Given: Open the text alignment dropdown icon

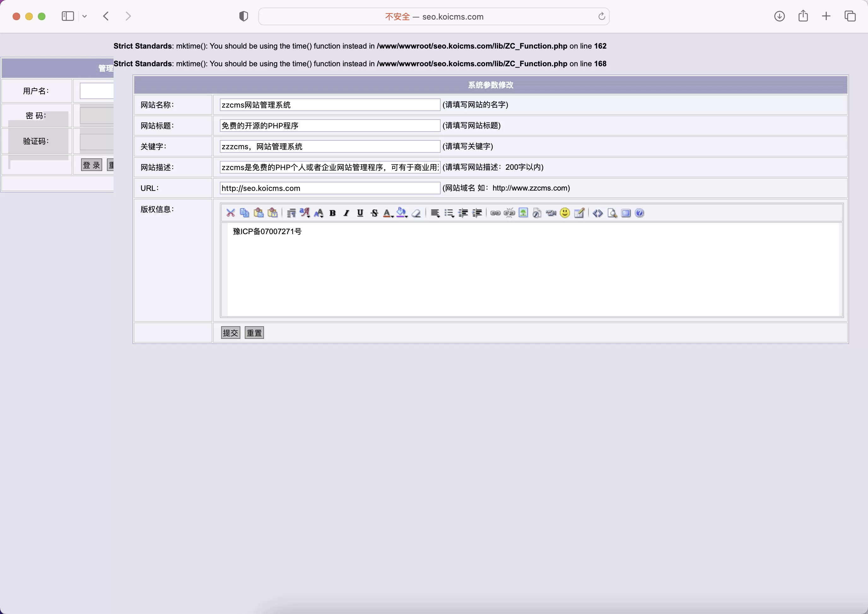Looking at the screenshot, I should (x=435, y=213).
